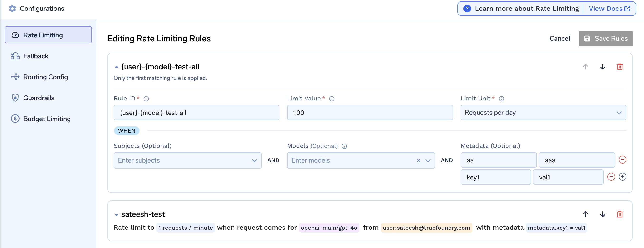Click the Budget Limiting dollar icon
This screenshot has height=248, width=644.
(x=15, y=119)
